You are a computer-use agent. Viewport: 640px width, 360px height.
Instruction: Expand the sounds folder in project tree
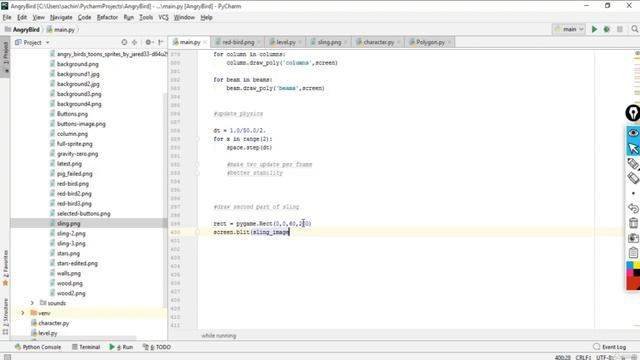(x=32, y=303)
